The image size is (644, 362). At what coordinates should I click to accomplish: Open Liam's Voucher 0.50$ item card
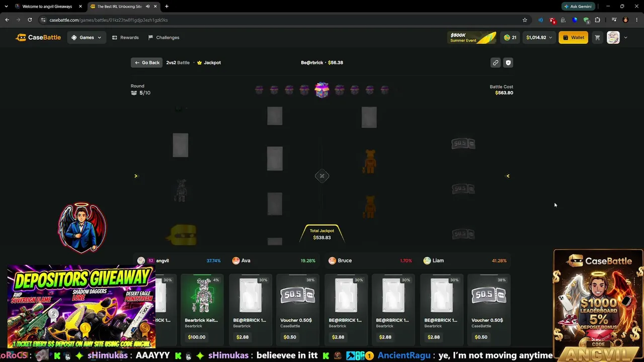point(489,309)
